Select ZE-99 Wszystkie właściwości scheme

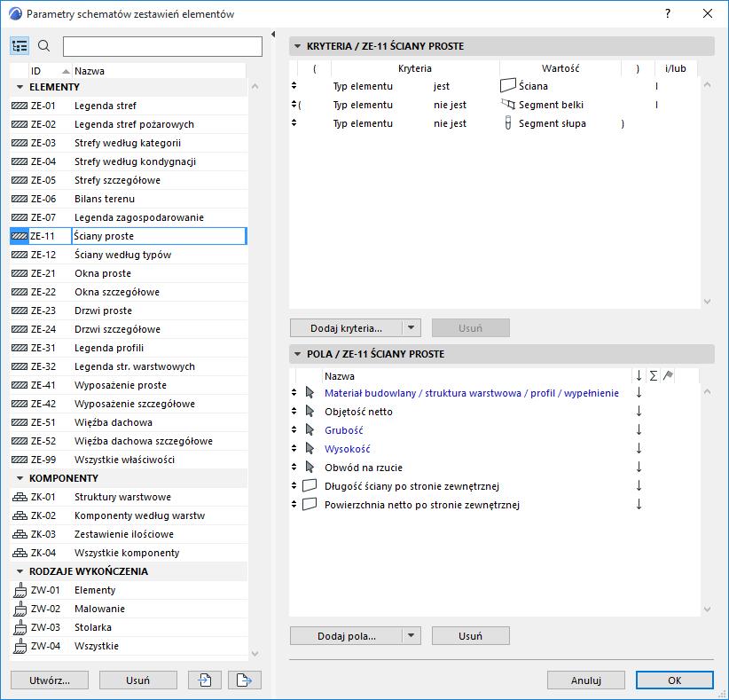pos(129,460)
